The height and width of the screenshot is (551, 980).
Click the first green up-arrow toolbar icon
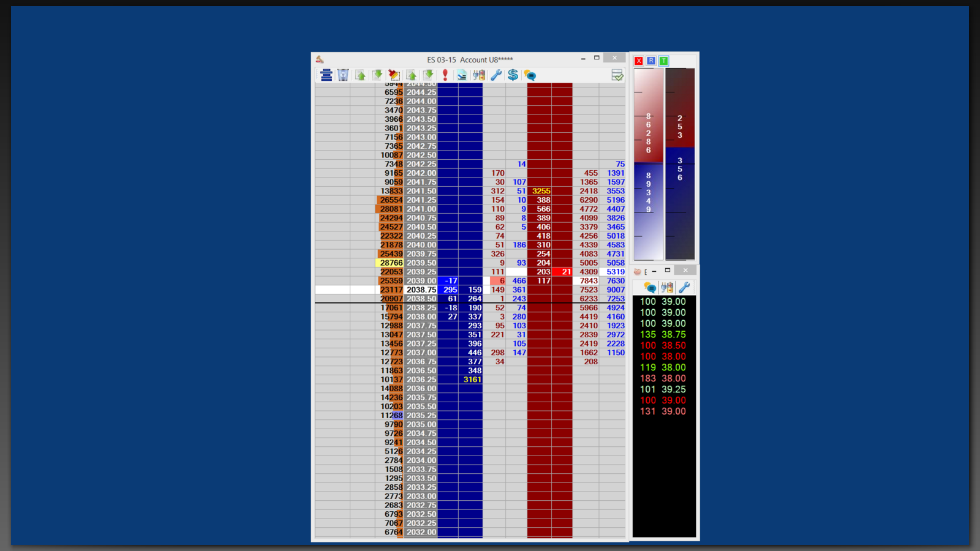tap(360, 75)
